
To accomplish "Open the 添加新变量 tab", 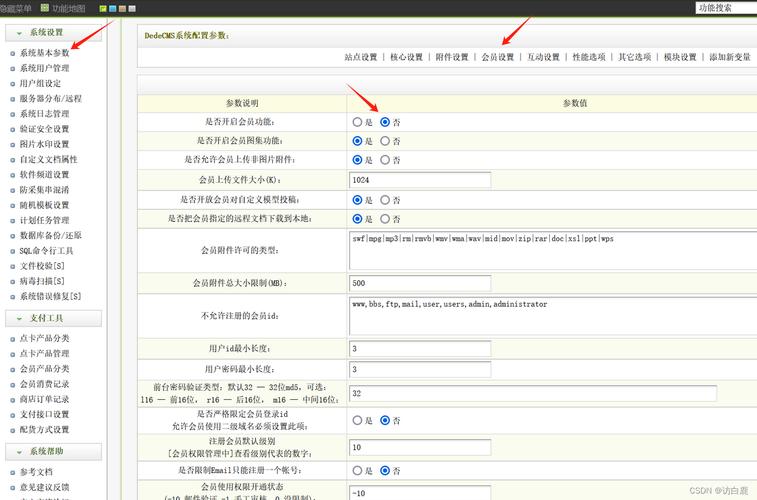I will point(730,57).
